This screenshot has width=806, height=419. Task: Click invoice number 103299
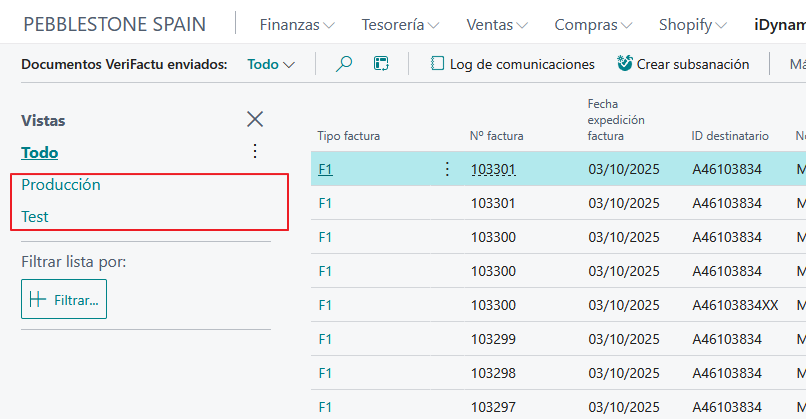coord(493,339)
